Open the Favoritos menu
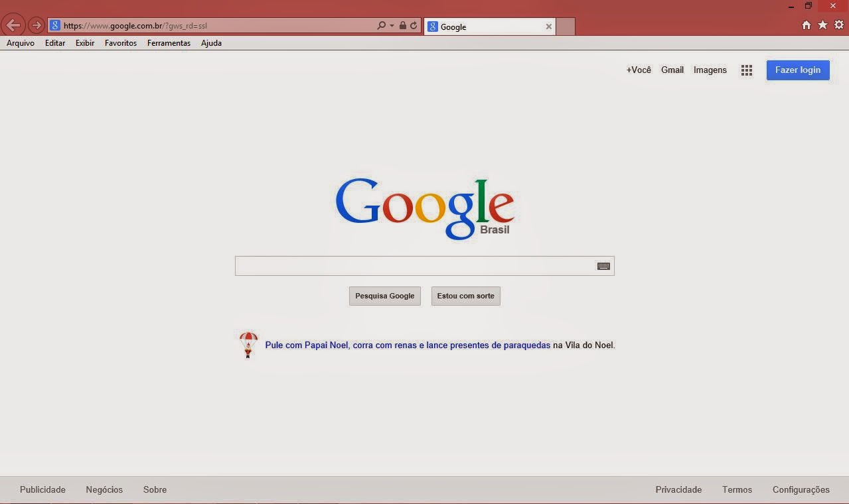Screen dimensions: 849x504 click(120, 42)
